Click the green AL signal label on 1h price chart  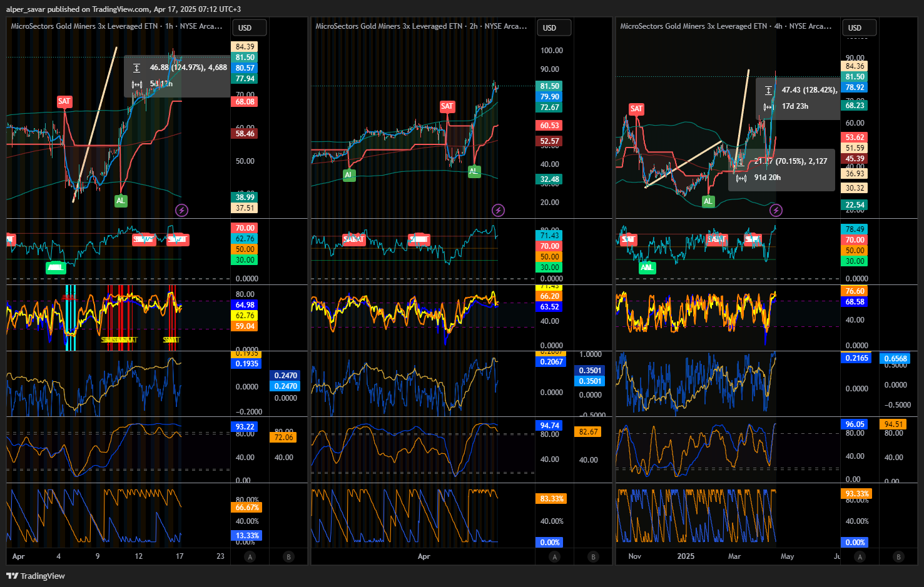tap(121, 201)
